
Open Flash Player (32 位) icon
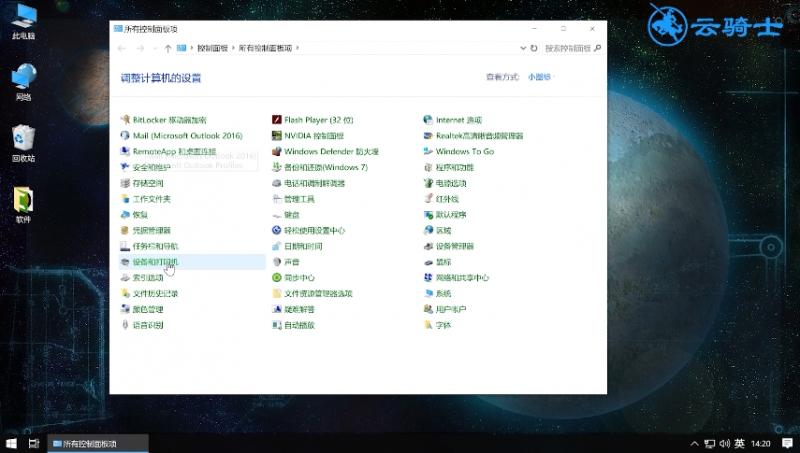click(277, 120)
